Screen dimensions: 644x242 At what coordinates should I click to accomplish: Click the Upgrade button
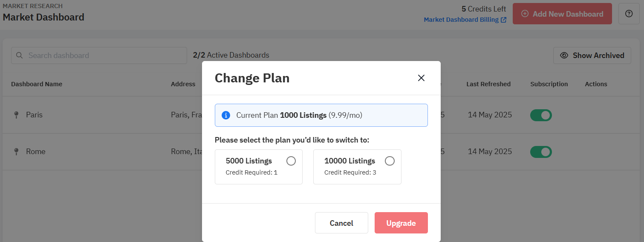(401, 223)
